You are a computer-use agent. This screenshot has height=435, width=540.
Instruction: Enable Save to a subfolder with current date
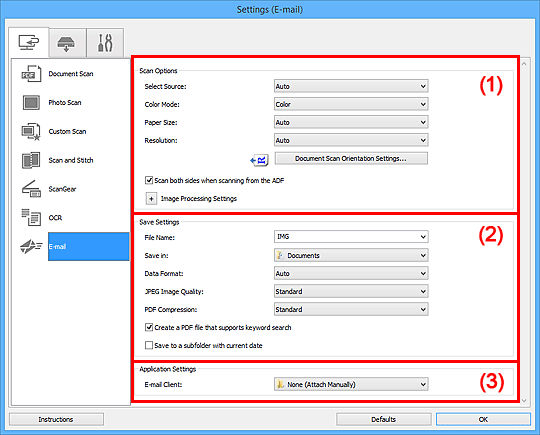coord(149,345)
